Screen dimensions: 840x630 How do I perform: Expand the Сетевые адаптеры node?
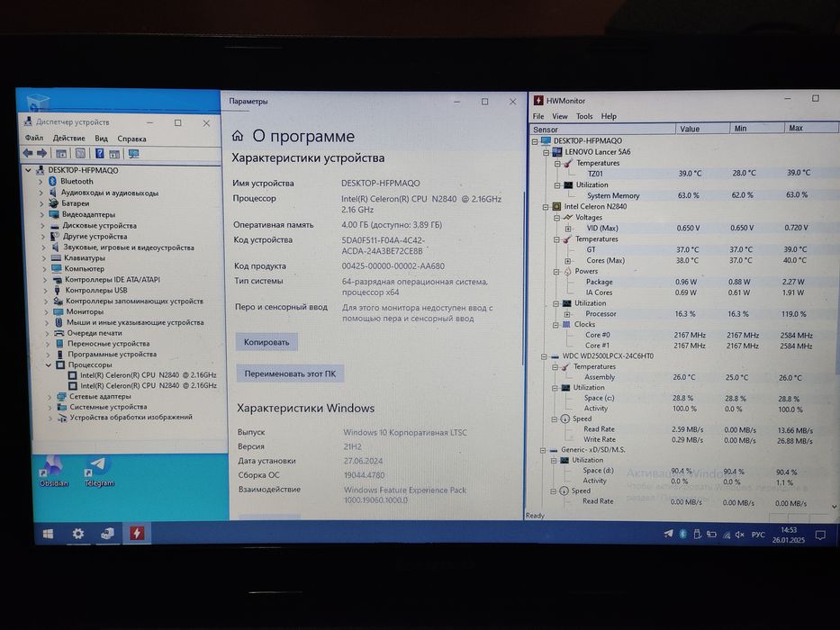click(50, 397)
